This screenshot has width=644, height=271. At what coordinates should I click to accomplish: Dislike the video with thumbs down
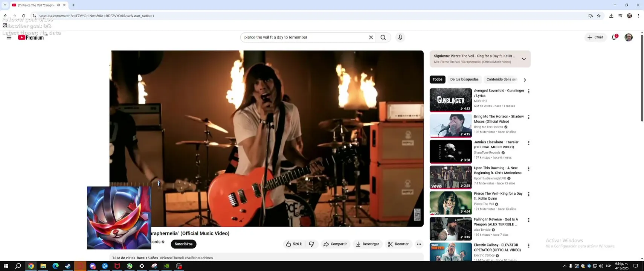[x=311, y=244]
